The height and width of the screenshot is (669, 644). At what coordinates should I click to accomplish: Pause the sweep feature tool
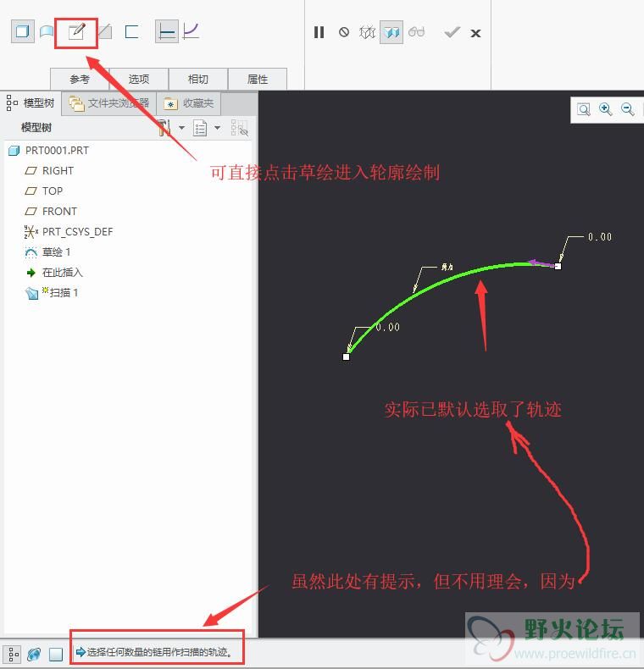coord(319,32)
